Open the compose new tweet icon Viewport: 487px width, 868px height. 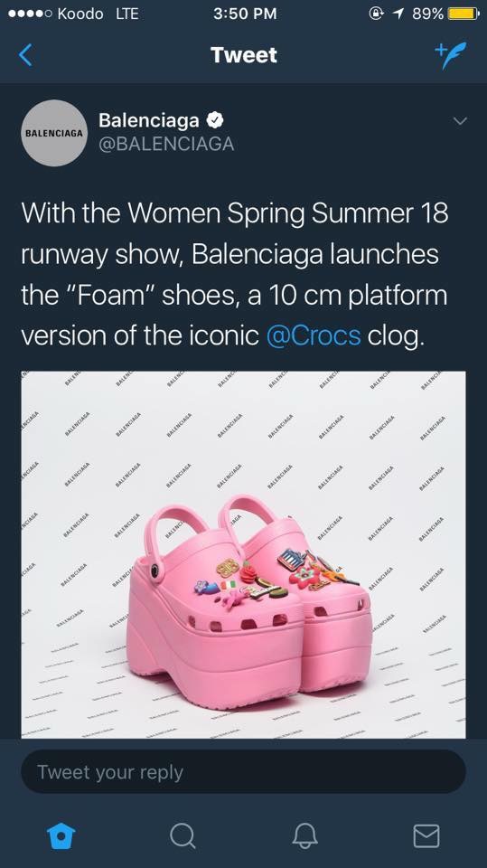(451, 55)
